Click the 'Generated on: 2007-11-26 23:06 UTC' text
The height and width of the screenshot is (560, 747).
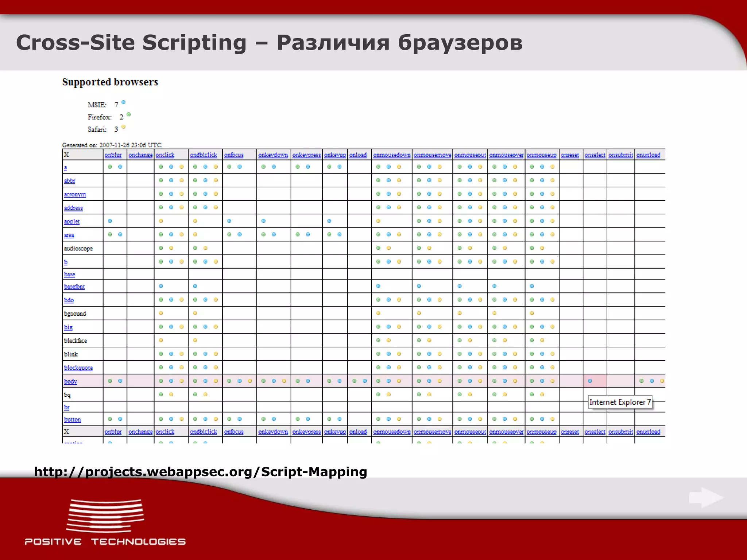pyautogui.click(x=112, y=145)
